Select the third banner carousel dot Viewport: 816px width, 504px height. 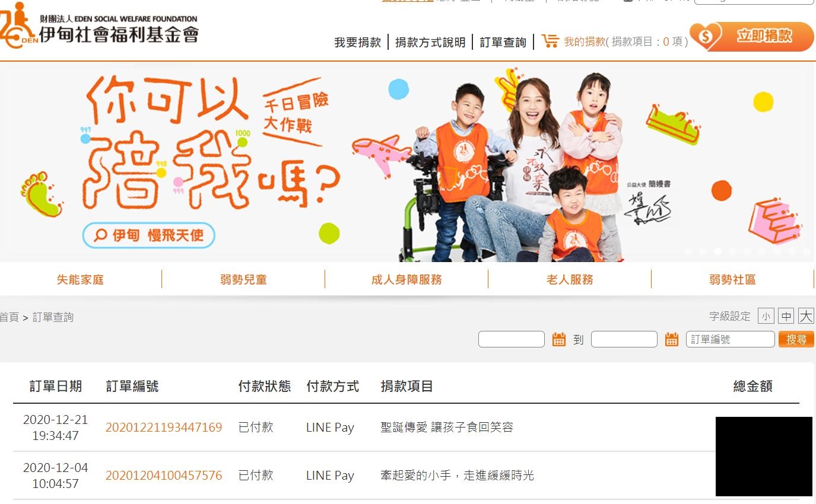717,251
